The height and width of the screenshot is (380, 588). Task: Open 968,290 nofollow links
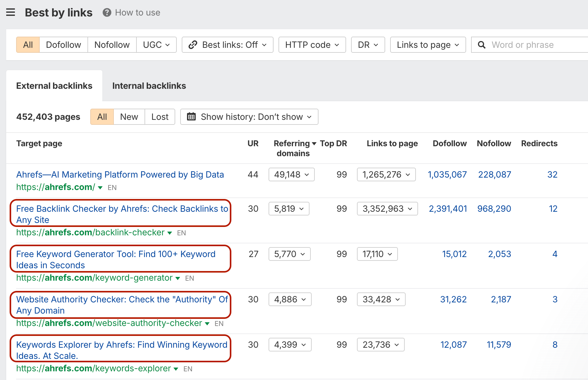[x=494, y=209]
